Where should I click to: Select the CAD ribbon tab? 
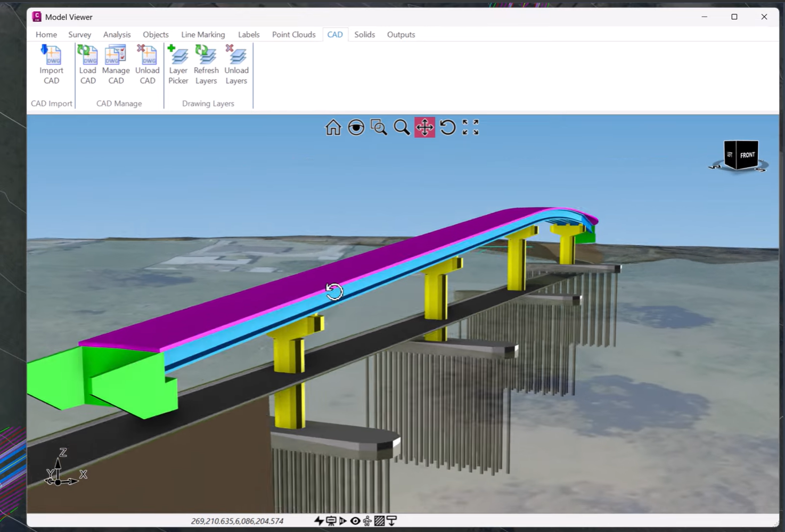335,35
